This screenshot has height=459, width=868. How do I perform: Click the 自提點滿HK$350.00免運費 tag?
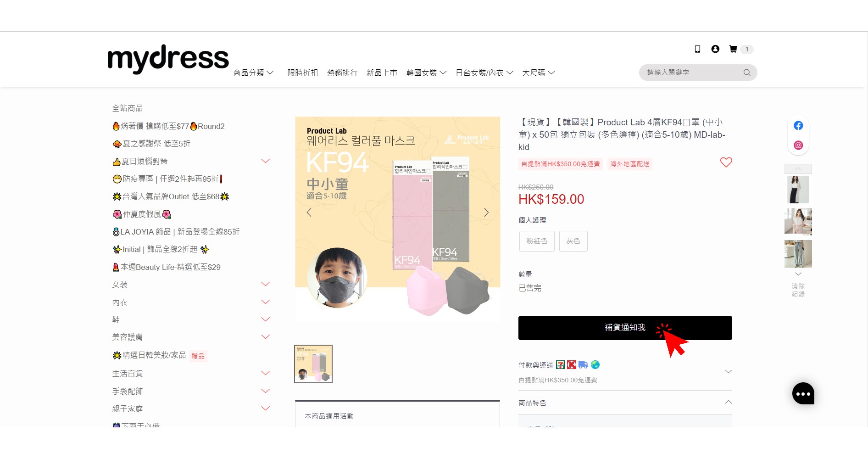pos(561,164)
